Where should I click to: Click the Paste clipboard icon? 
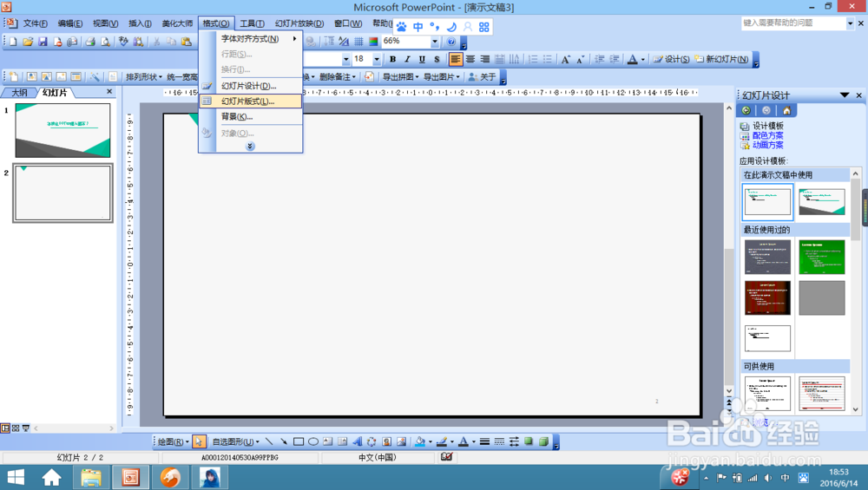(x=187, y=42)
